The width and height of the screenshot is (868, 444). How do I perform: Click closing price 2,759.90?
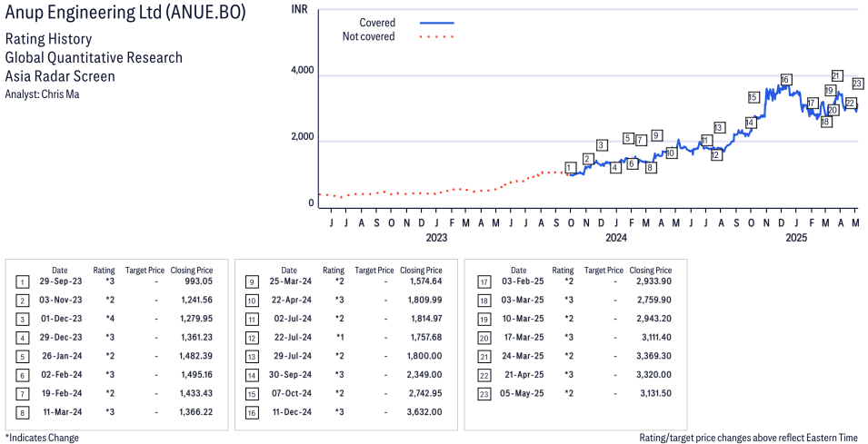pos(655,301)
